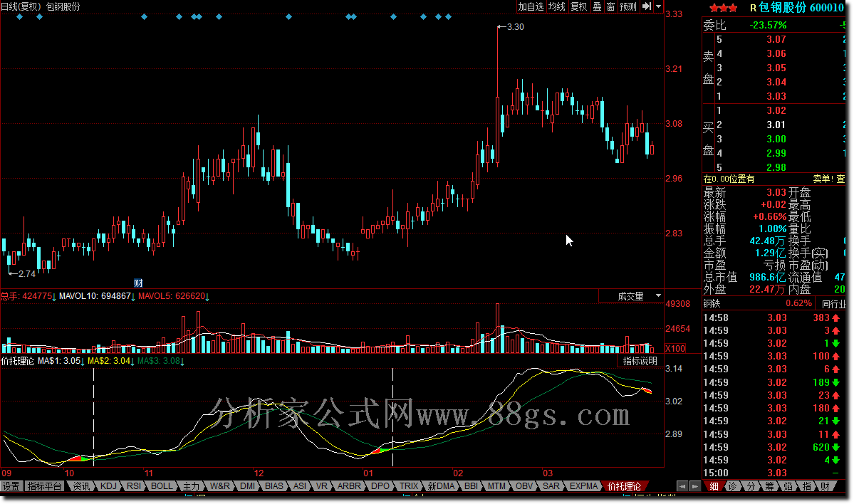This screenshot has height=504, width=854.
Task: Toggle multi-window with 窗 button
Action: 610,6
